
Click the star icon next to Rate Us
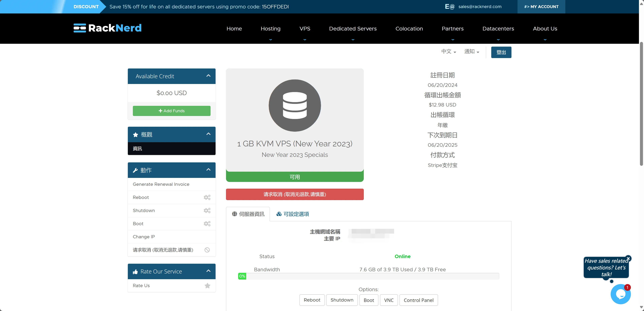click(207, 286)
